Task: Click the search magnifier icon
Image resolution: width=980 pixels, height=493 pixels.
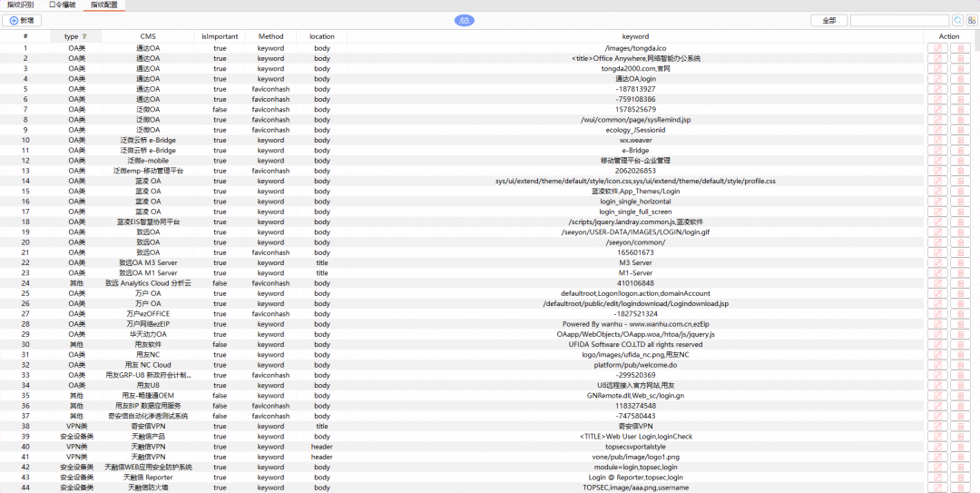Action: 957,21
